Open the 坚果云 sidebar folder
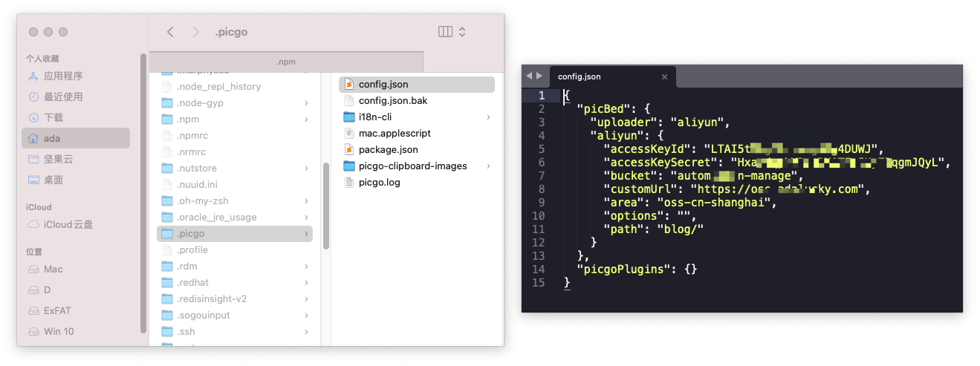980x366 pixels. click(x=59, y=159)
